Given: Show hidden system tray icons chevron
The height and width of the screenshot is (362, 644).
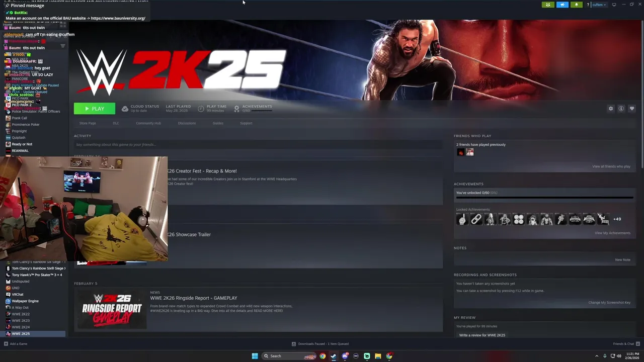Looking at the screenshot, I should (x=597, y=356).
